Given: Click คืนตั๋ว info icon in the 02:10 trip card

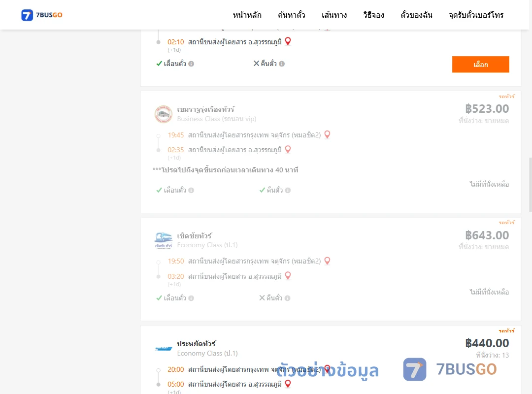Looking at the screenshot, I should tap(282, 64).
